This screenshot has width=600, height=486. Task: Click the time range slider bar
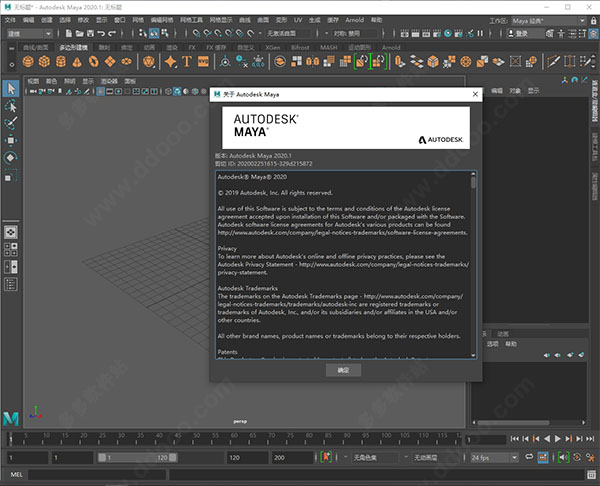click(137, 457)
